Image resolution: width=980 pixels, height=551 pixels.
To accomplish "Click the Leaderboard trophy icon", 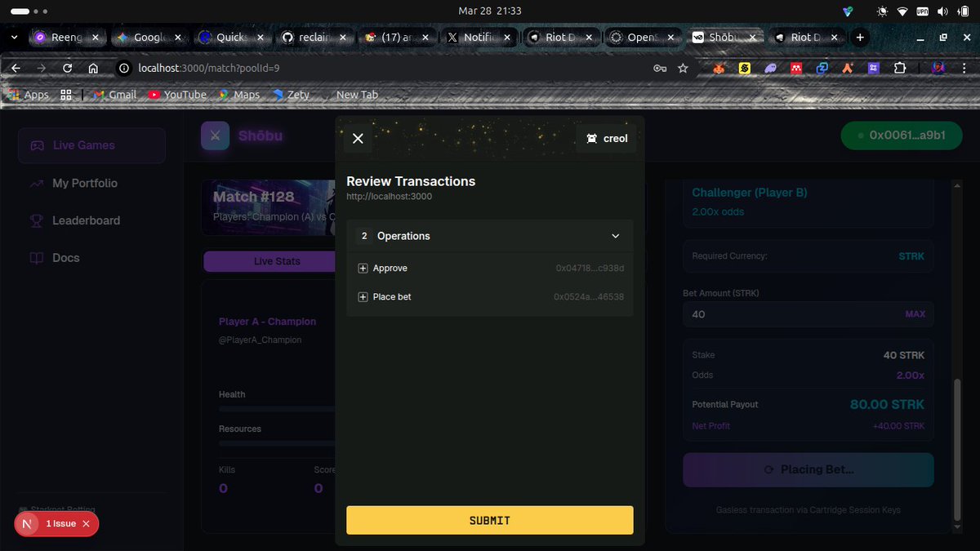I will 37,220.
